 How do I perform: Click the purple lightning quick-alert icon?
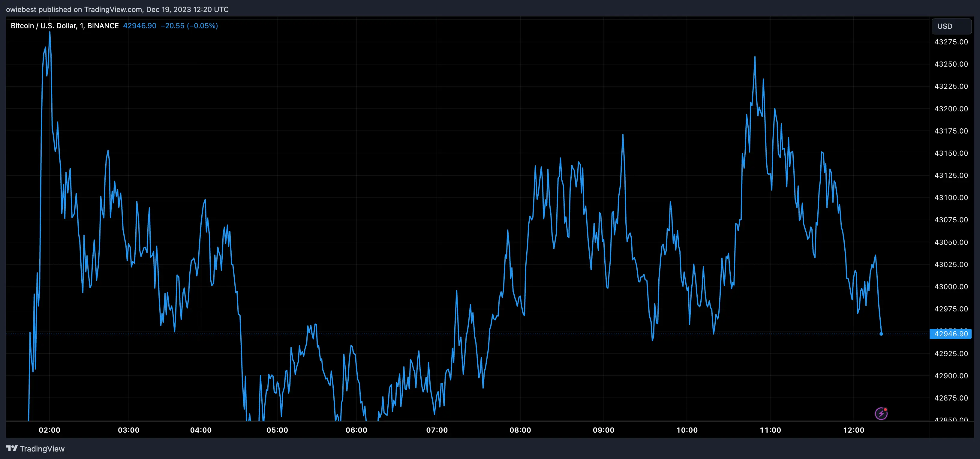coord(882,414)
